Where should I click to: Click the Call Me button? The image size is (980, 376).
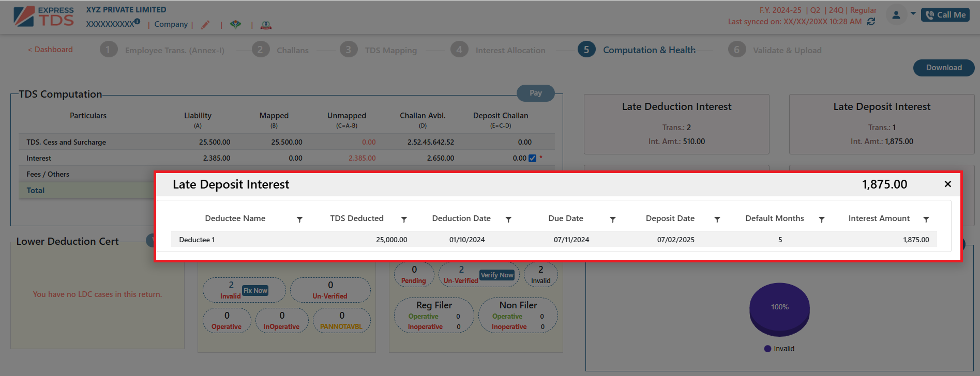945,14
